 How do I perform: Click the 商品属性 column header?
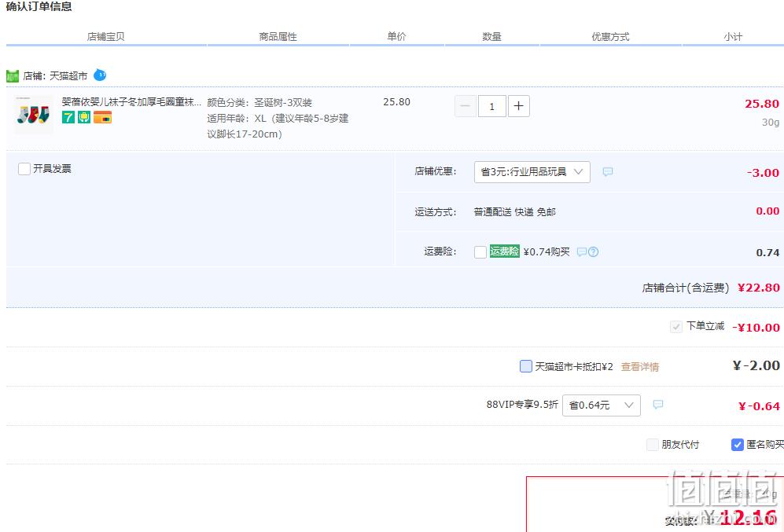click(x=278, y=36)
